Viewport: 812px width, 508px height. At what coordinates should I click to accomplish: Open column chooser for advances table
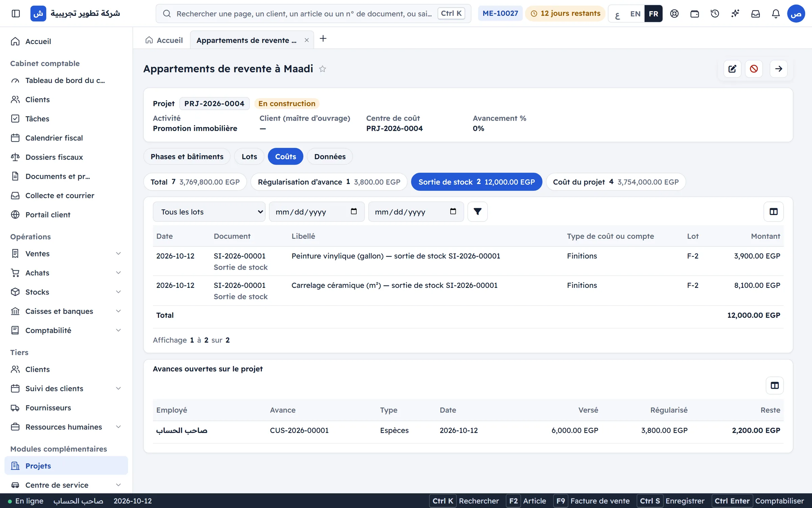(x=774, y=385)
